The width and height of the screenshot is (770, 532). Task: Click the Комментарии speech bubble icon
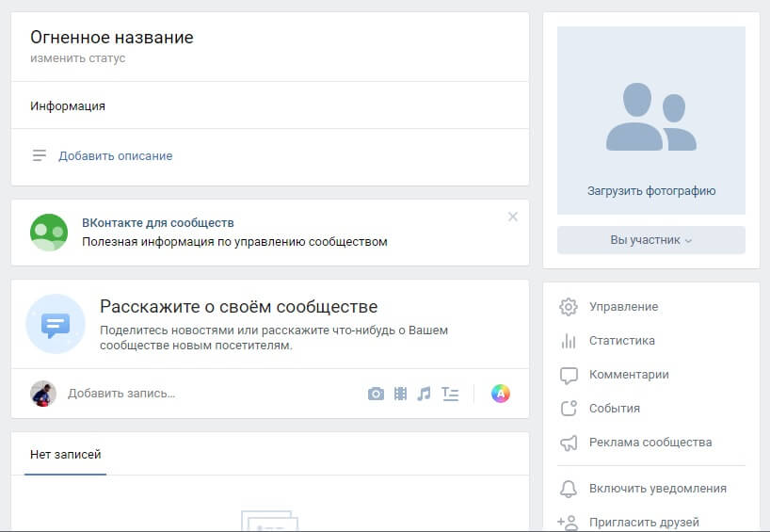[568, 375]
